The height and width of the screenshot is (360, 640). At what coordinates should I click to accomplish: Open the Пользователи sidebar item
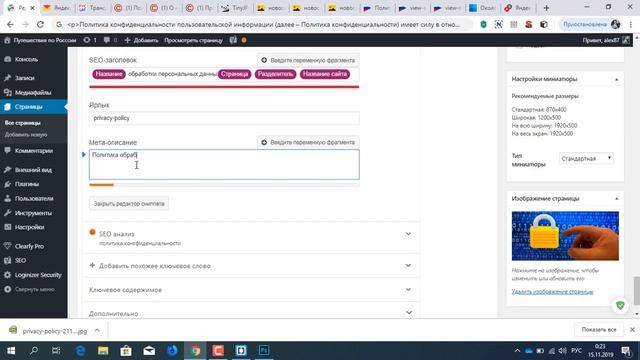coord(33,198)
